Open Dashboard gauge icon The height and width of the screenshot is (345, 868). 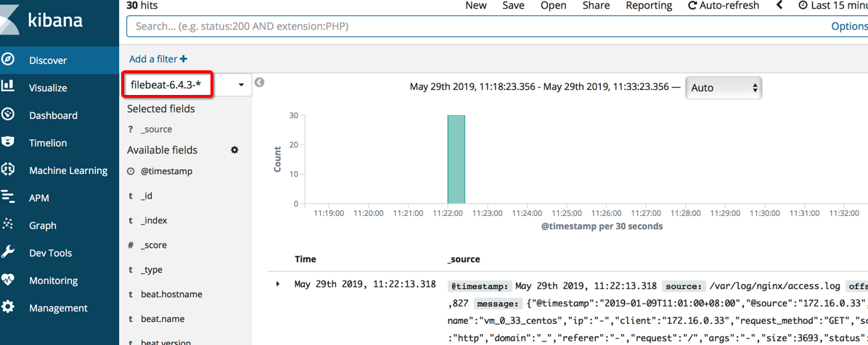[x=8, y=115]
